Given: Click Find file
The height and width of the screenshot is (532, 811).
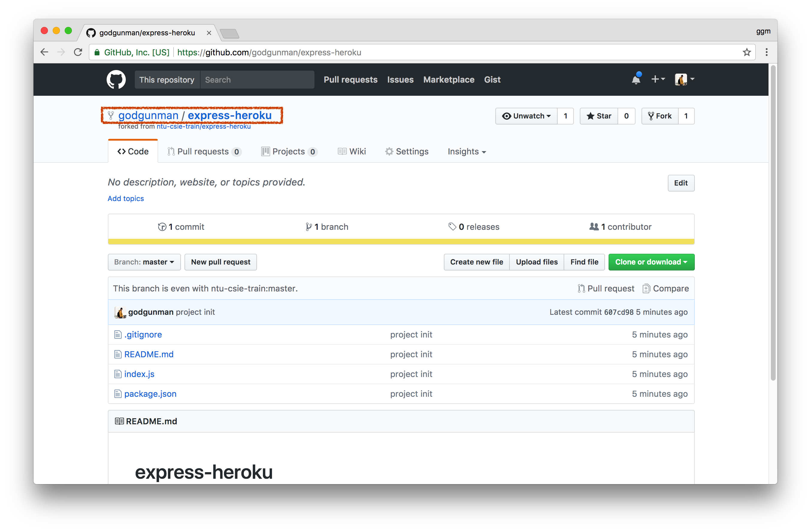Looking at the screenshot, I should (x=584, y=262).
